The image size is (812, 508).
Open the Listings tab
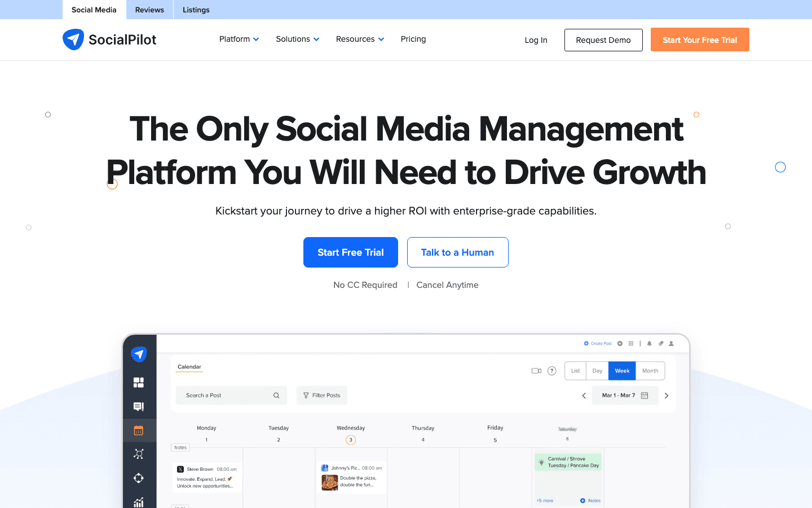click(196, 10)
